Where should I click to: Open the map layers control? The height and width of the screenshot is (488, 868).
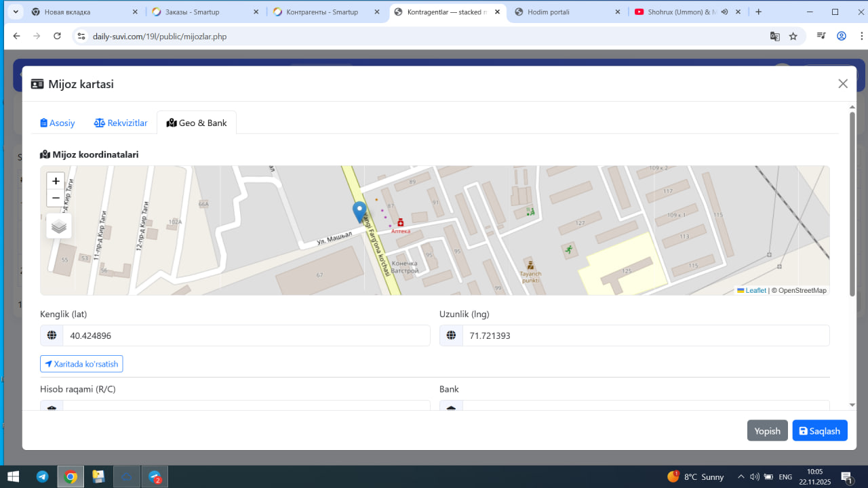click(59, 226)
